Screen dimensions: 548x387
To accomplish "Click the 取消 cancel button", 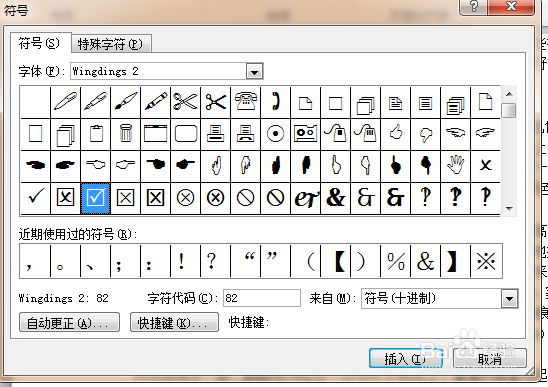I will (490, 358).
